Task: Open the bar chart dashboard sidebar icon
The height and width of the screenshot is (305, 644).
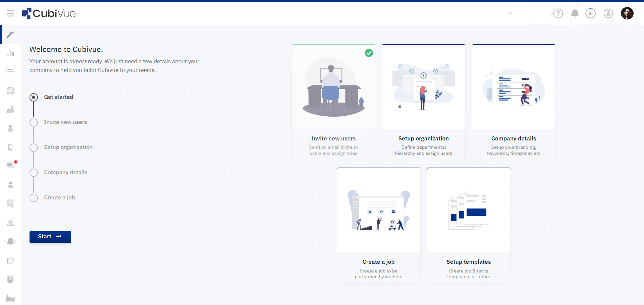Action: [10, 53]
